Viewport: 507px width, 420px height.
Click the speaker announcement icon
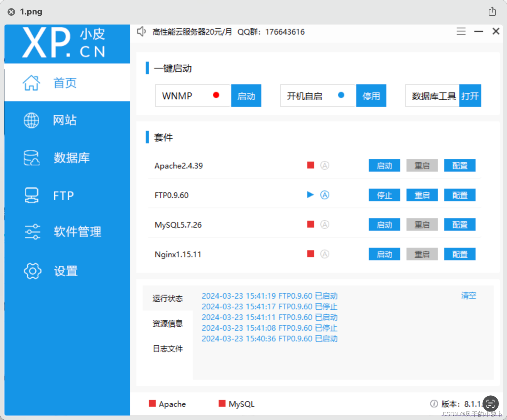pos(141,31)
